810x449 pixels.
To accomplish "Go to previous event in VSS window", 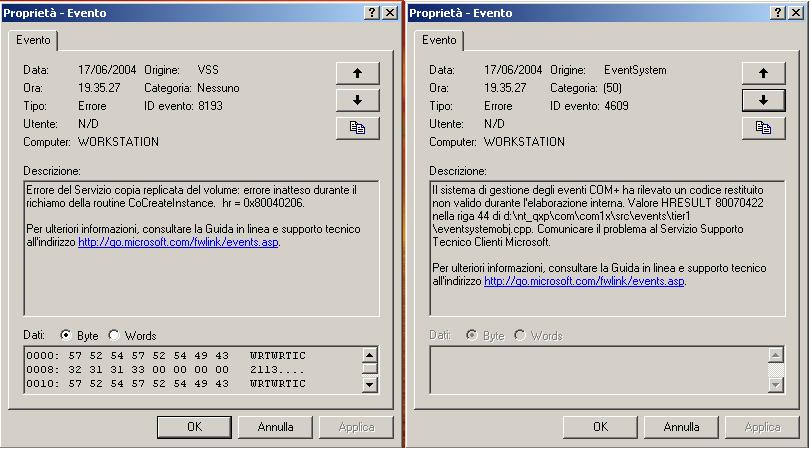I will point(357,73).
